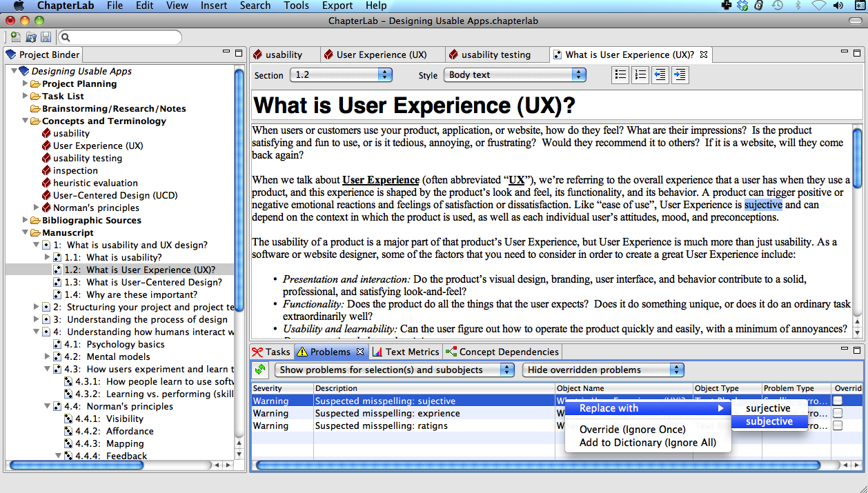Choose 'subjective' from the replacement submenu
The image size is (868, 493).
769,421
